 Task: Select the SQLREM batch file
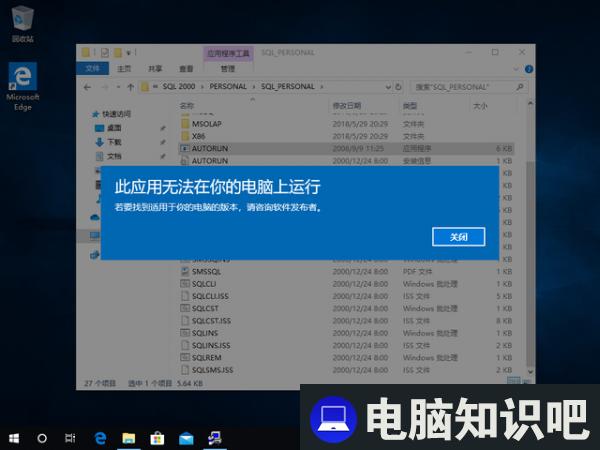pos(346,357)
